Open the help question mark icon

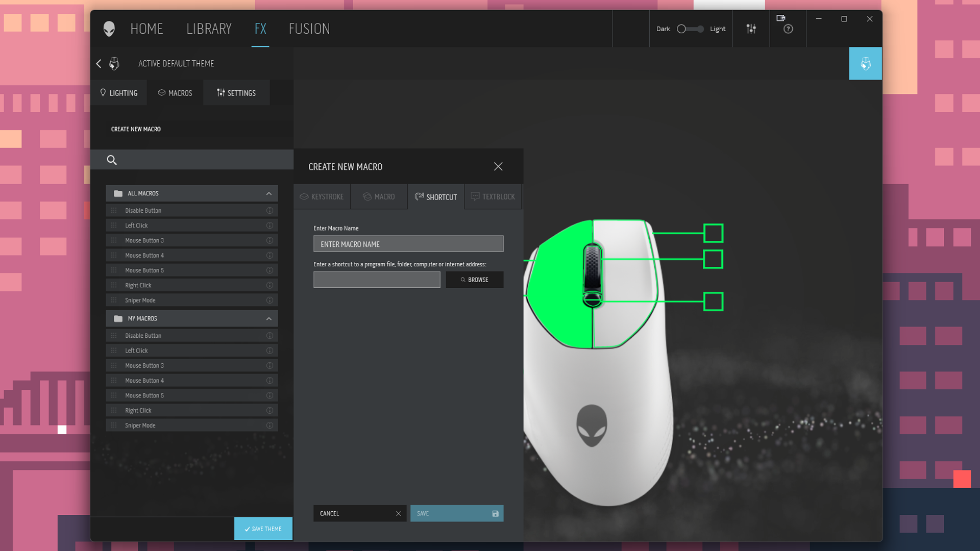[788, 29]
